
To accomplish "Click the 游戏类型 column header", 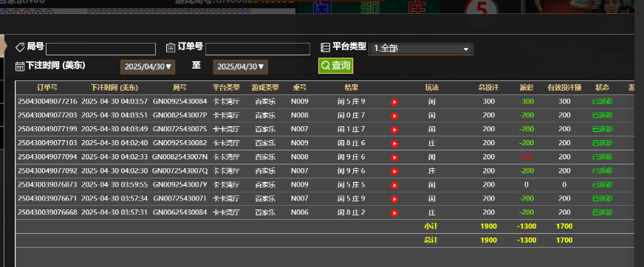I will pyautogui.click(x=265, y=87).
